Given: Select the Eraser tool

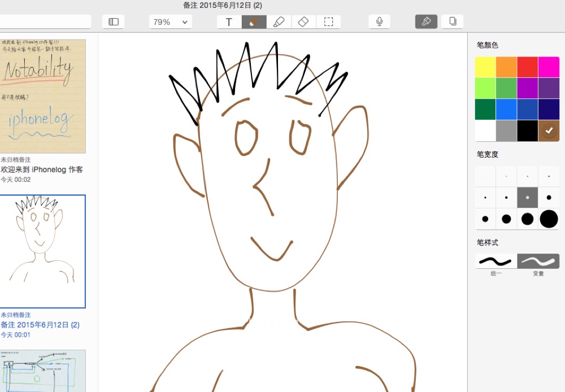Looking at the screenshot, I should (x=304, y=22).
